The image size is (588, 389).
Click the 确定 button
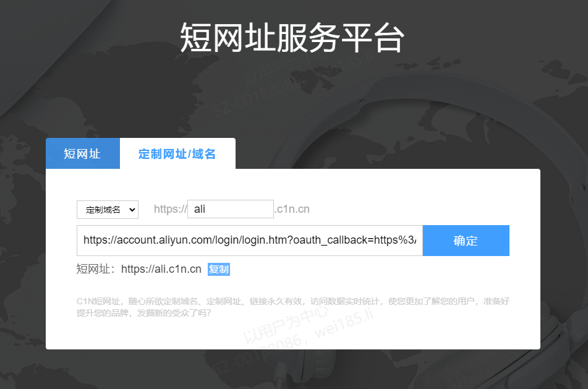pos(466,241)
